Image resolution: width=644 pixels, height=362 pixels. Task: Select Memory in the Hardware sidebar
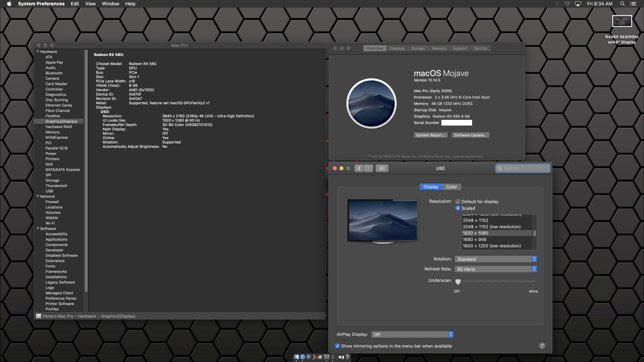[52, 132]
